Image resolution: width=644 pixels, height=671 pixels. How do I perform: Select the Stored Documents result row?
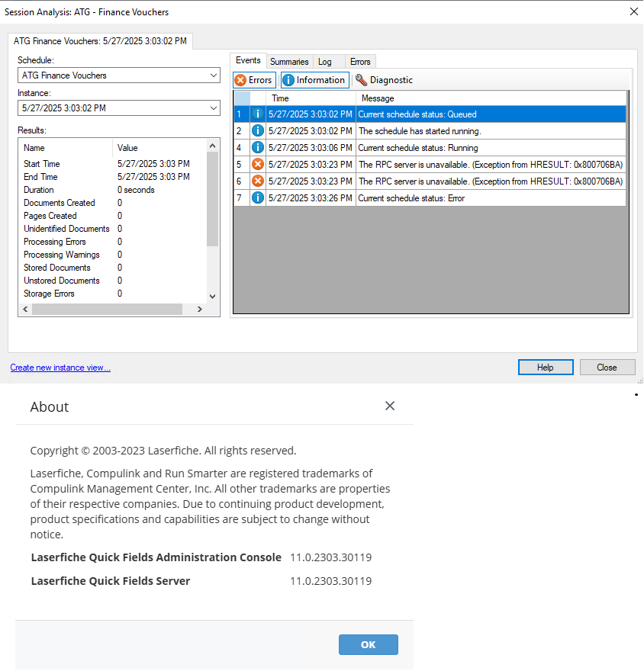[113, 268]
